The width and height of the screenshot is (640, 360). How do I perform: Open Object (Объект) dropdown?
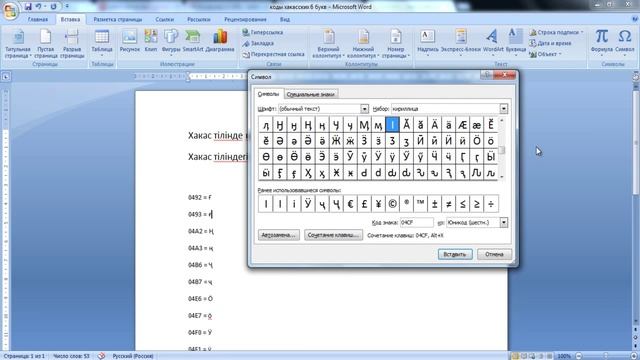(545, 54)
